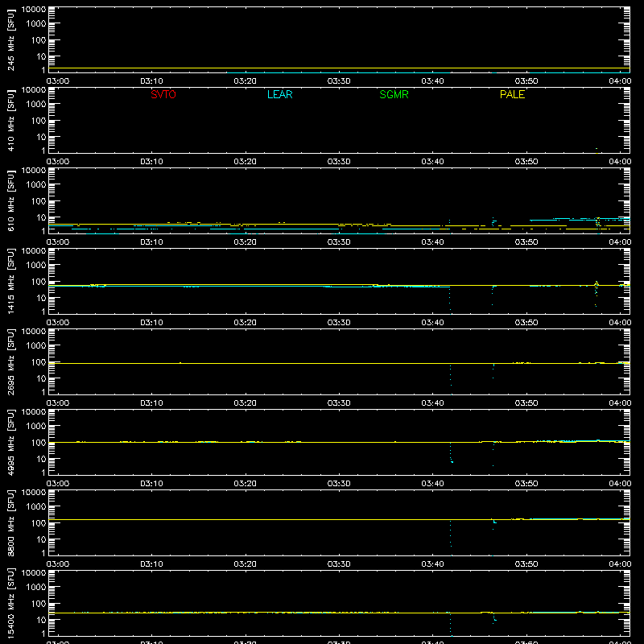Click 03:40 time label under 1415 MHz panel
Screen dimensions: 644x644
[x=432, y=323]
